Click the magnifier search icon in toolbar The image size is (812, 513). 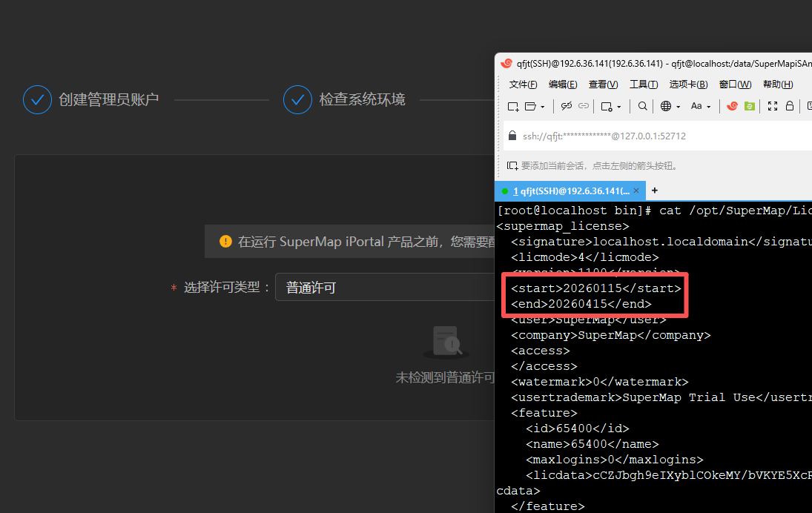(643, 106)
